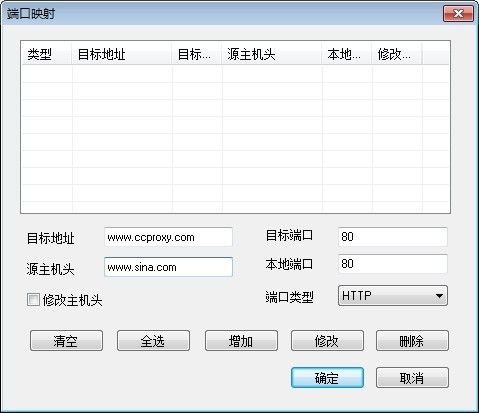
Task: Click into the 目标端口 input field
Action: point(393,237)
